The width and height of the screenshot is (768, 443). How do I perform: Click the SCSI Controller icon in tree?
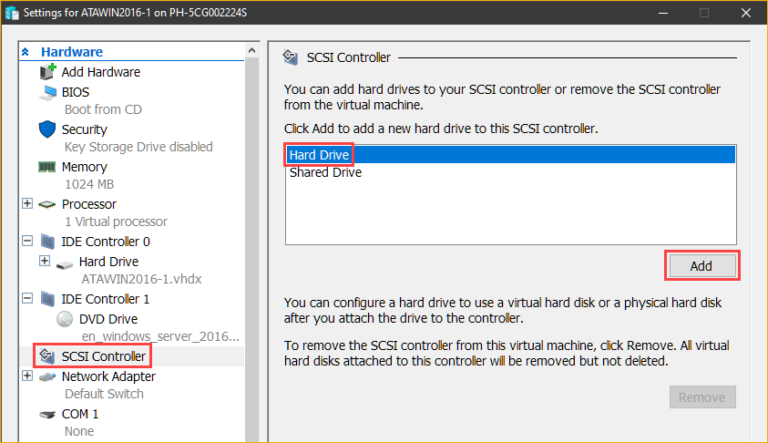(x=47, y=356)
